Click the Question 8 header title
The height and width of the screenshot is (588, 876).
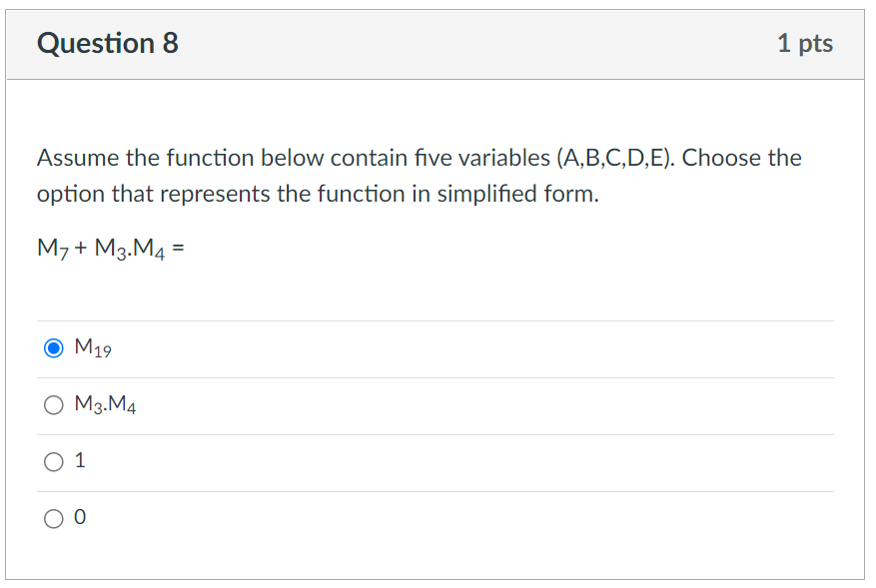(107, 44)
